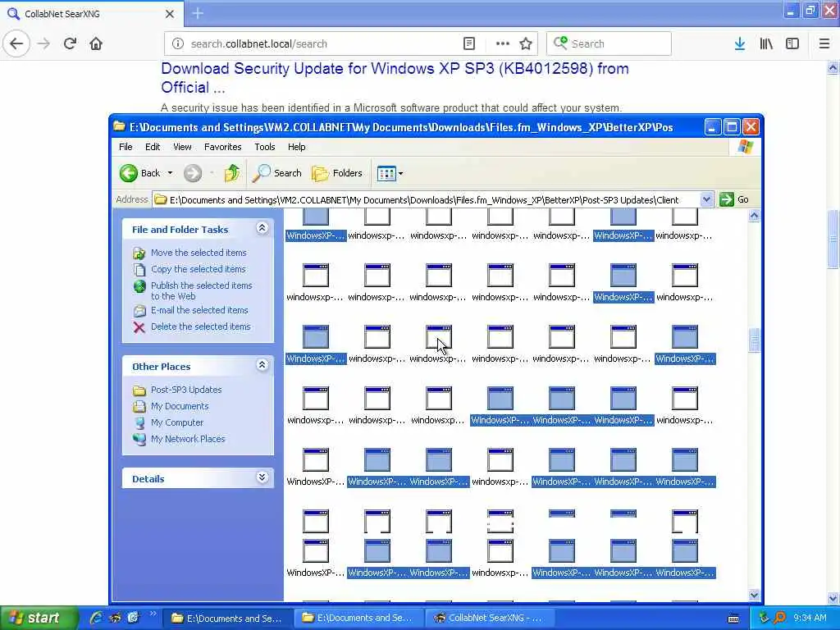Launch Internet Explorer from Quick Launch
The width and height of the screenshot is (840, 630).
click(96, 618)
